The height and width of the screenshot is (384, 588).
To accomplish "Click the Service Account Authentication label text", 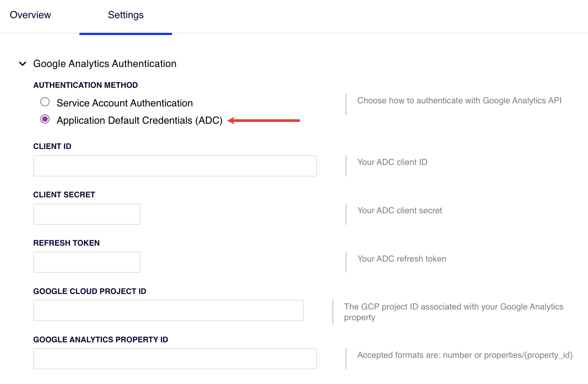I will (x=125, y=103).
